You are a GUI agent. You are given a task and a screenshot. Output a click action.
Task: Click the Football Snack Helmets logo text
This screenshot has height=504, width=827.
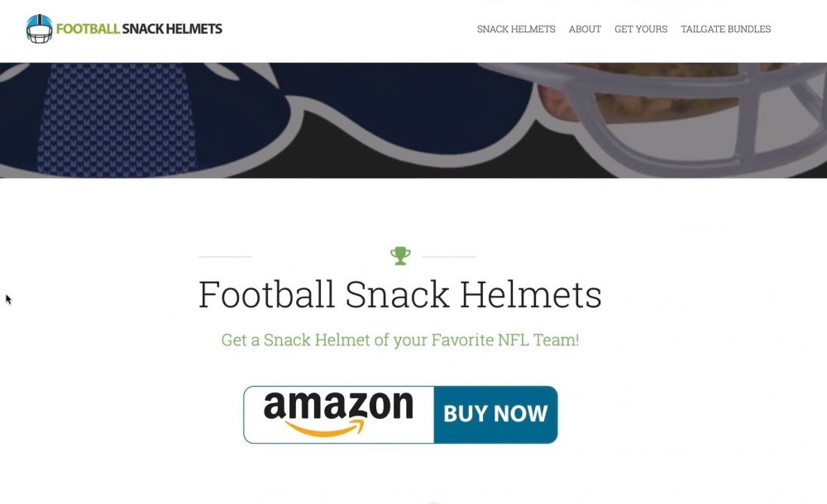pos(139,29)
